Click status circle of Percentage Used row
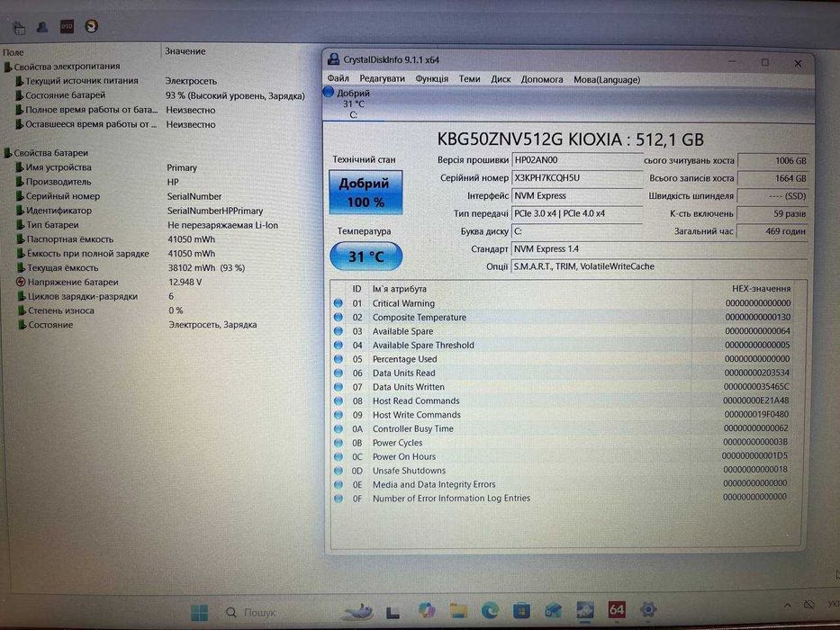This screenshot has width=840, height=630. [x=338, y=359]
